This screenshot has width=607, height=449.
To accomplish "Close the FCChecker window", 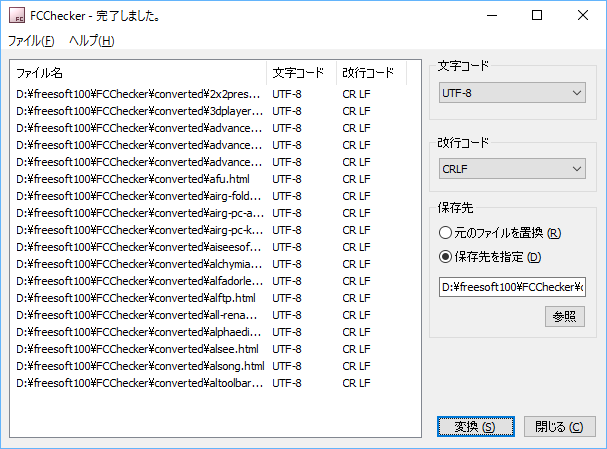I will coord(583,15).
